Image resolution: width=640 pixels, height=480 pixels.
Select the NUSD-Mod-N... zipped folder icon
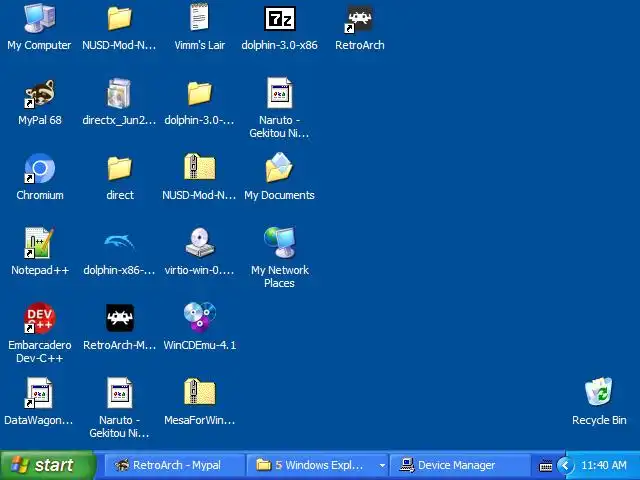click(x=200, y=167)
